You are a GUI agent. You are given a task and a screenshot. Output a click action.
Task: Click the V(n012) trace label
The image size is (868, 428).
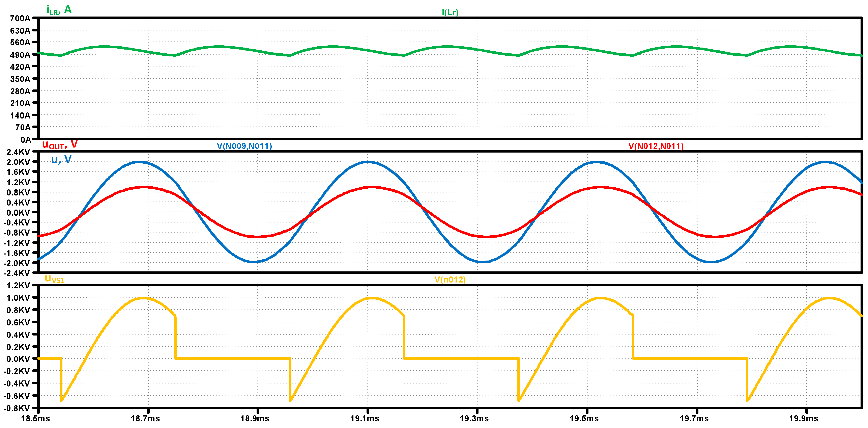point(450,280)
